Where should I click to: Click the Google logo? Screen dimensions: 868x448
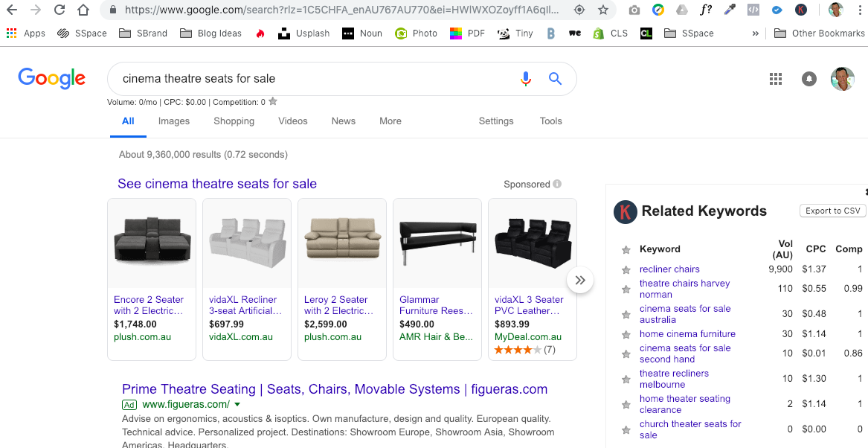[51, 79]
